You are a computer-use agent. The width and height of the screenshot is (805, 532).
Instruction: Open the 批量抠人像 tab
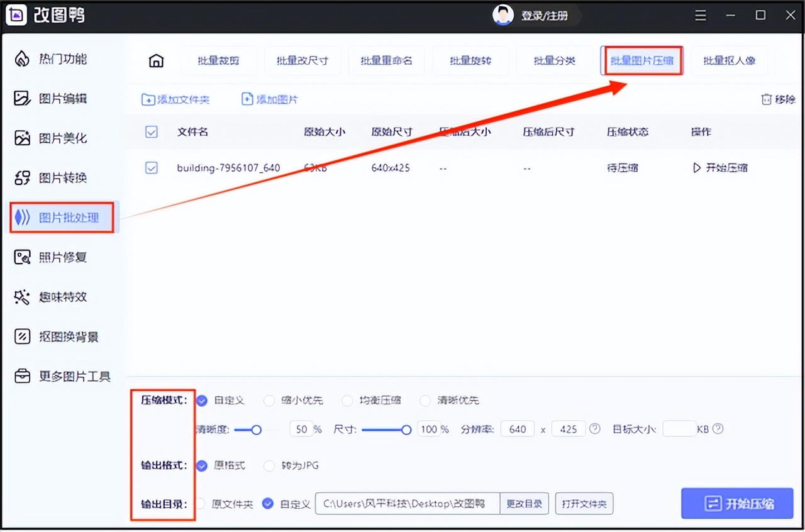coord(729,60)
